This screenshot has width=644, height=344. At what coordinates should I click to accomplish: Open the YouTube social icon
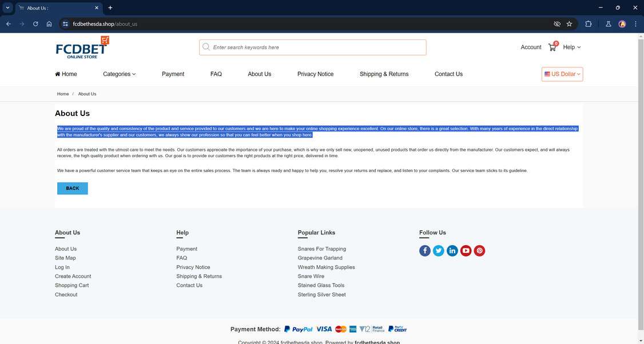tap(466, 250)
